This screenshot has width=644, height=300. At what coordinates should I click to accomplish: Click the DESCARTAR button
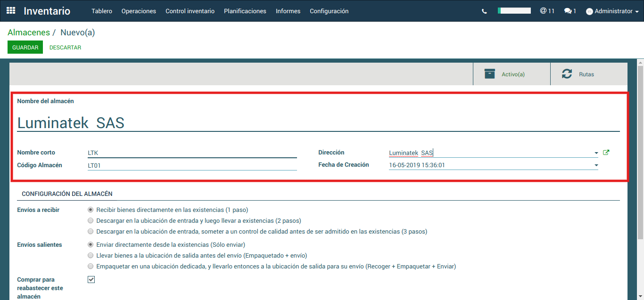65,48
